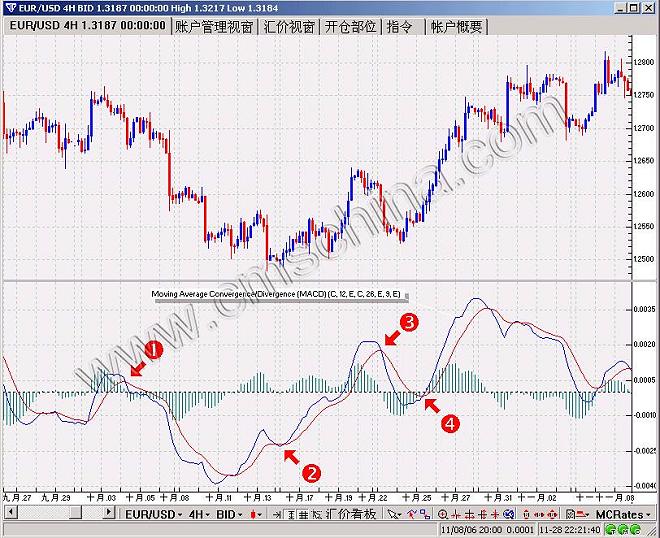Select the 帐户概要 tab
Image resolution: width=660 pixels, height=538 pixels.
456,27
